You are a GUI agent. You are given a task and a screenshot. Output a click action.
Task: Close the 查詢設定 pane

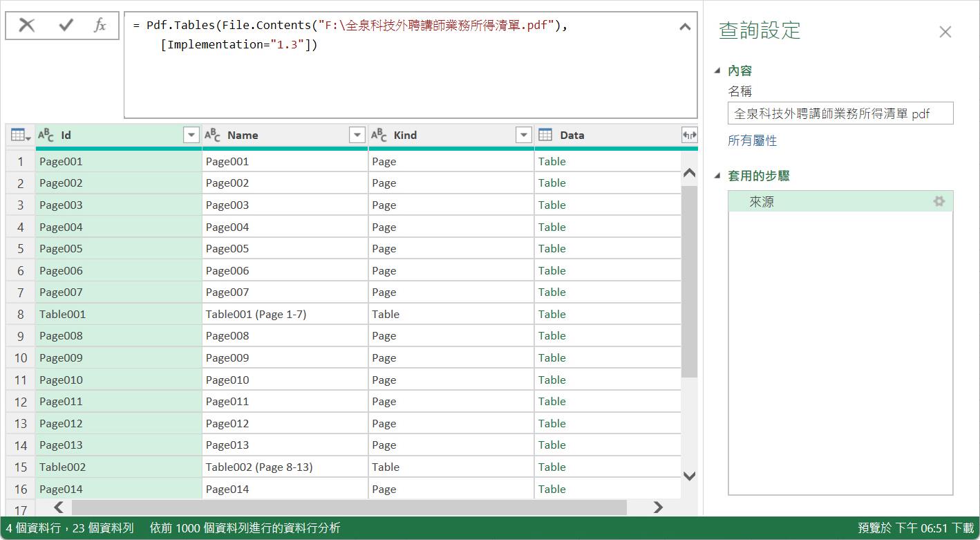[945, 32]
